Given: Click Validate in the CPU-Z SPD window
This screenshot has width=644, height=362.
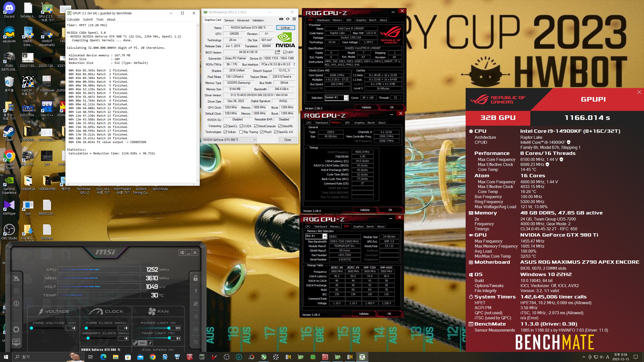Looking at the screenshot, I should coord(364,314).
